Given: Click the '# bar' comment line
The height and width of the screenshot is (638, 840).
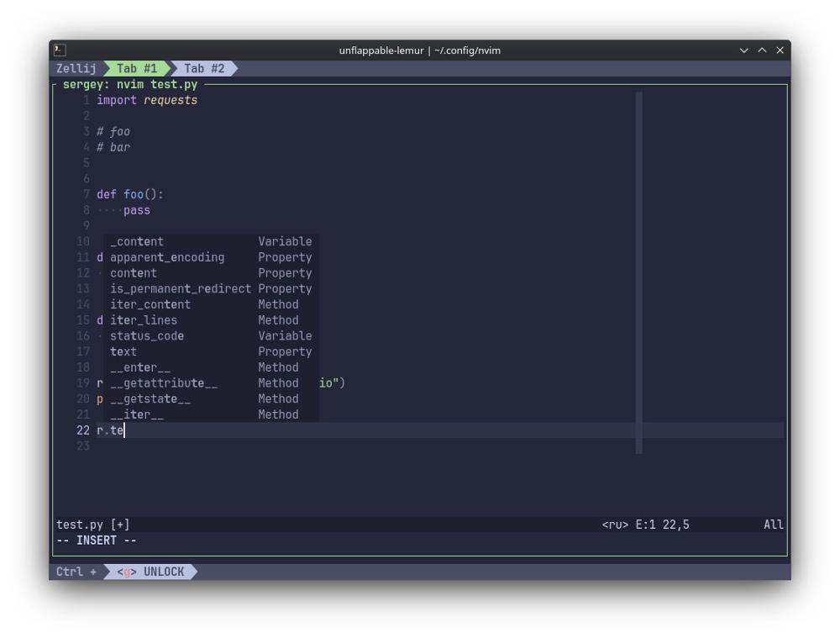Looking at the screenshot, I should pos(113,147).
